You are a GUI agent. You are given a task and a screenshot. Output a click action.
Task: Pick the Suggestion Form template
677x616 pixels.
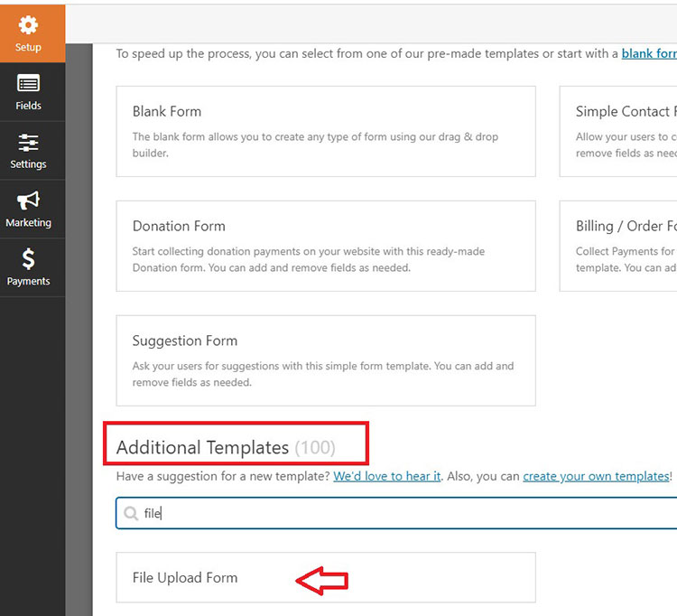click(x=325, y=359)
